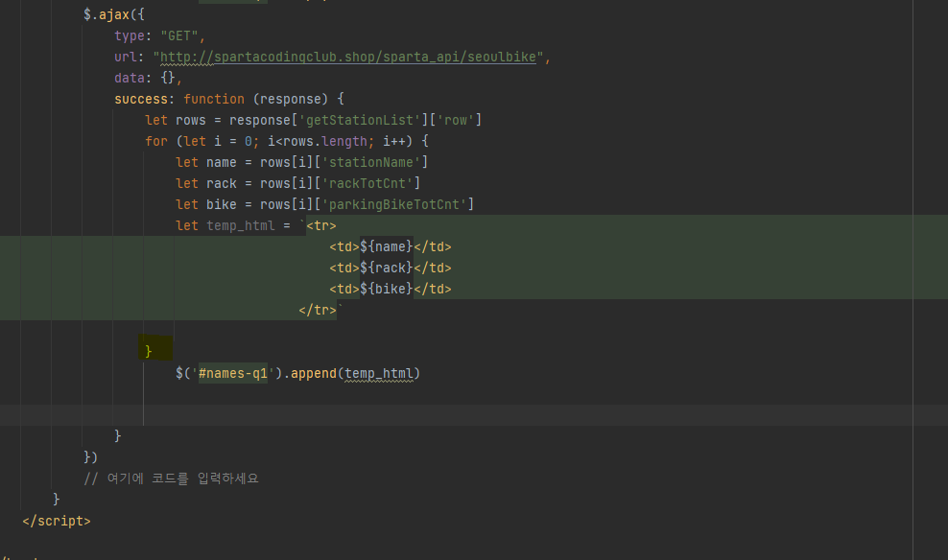Click the ${rack} template expression
Image resolution: width=948 pixels, height=560 pixels.
[x=387, y=268]
